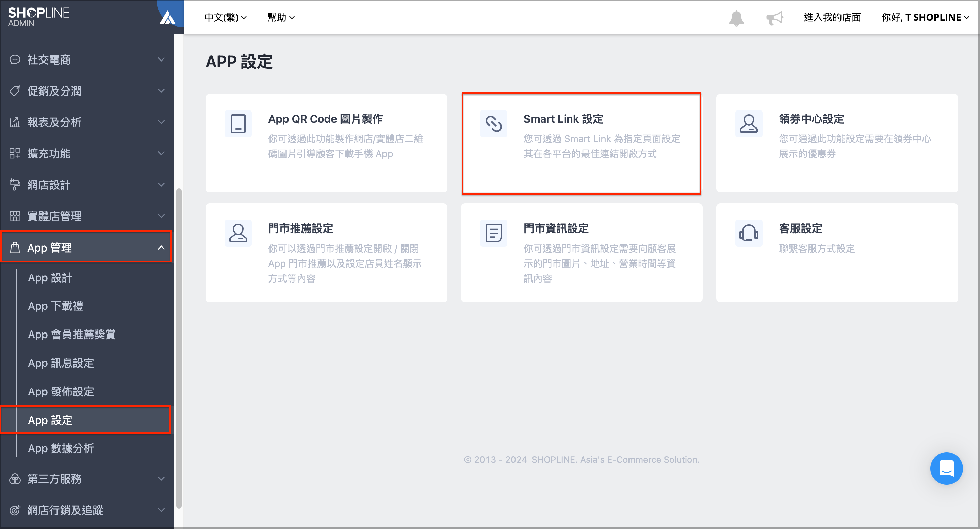Expand the 第三方服務 chevron
The width and height of the screenshot is (980, 529).
pyautogui.click(x=161, y=479)
